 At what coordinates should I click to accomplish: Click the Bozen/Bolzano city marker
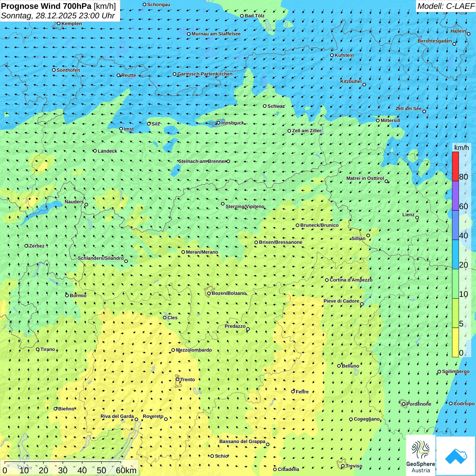209,293
